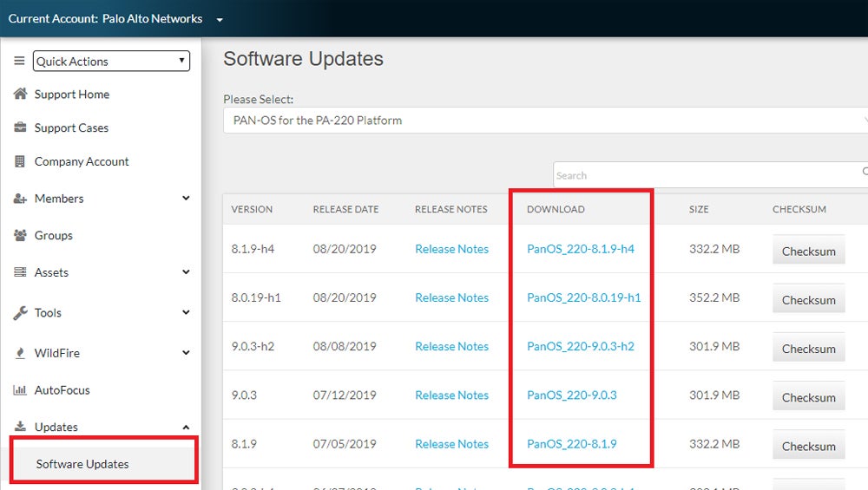Click the WildFire flame icon
The width and height of the screenshot is (868, 490).
pyautogui.click(x=20, y=353)
